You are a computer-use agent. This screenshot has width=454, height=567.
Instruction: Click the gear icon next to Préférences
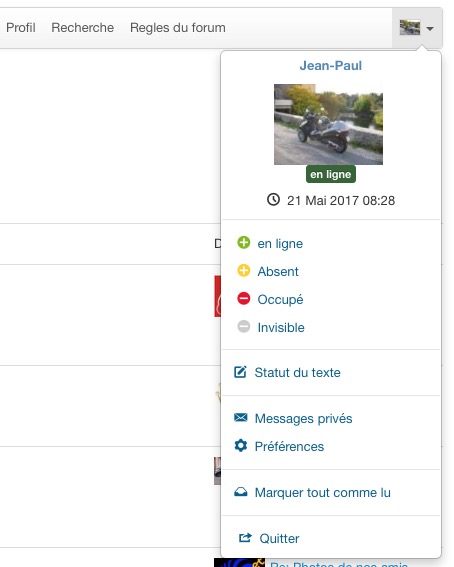coord(240,446)
